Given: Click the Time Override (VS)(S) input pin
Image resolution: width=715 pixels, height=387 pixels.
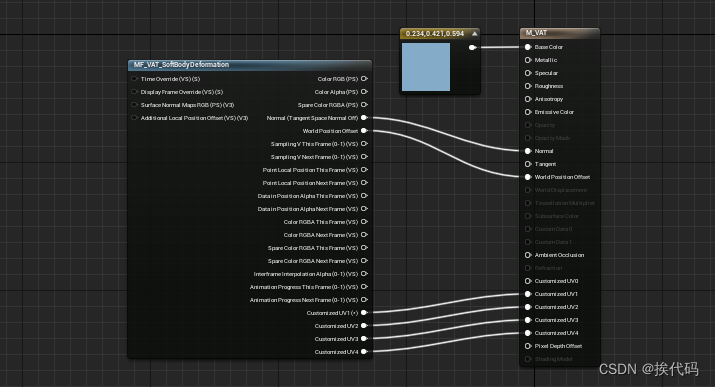Looking at the screenshot, I should 135,79.
